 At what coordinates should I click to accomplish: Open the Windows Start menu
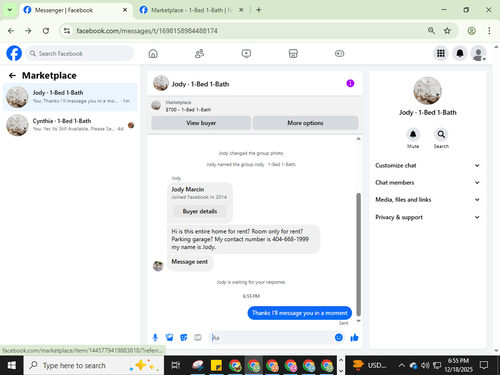12,366
